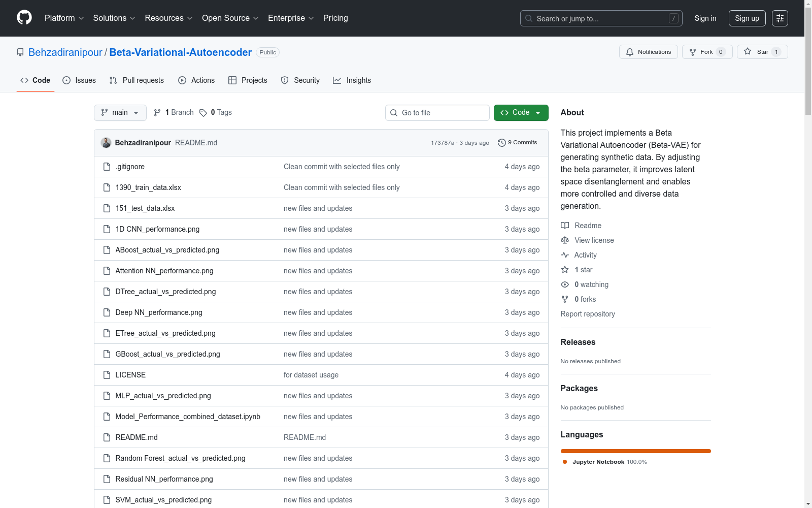
Task: Open Model_Performance_combined_dataset.ipynb file
Action: [188, 417]
